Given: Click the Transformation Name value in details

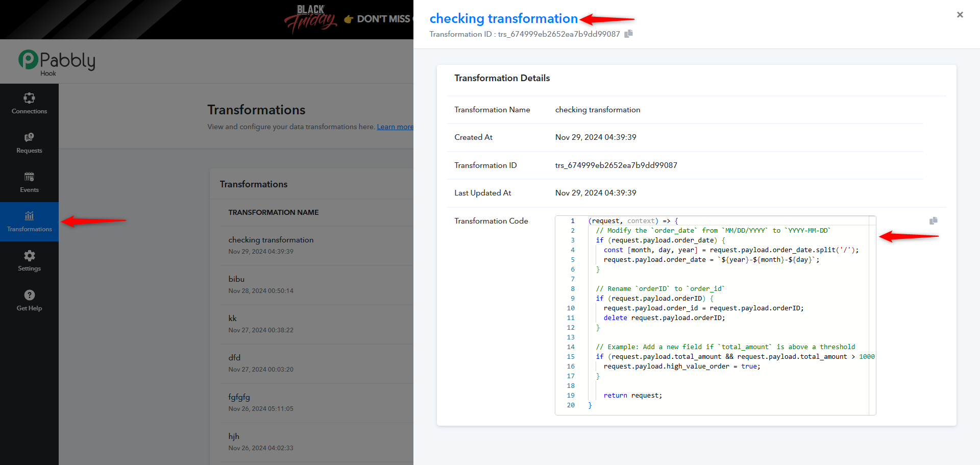Looking at the screenshot, I should (x=598, y=110).
